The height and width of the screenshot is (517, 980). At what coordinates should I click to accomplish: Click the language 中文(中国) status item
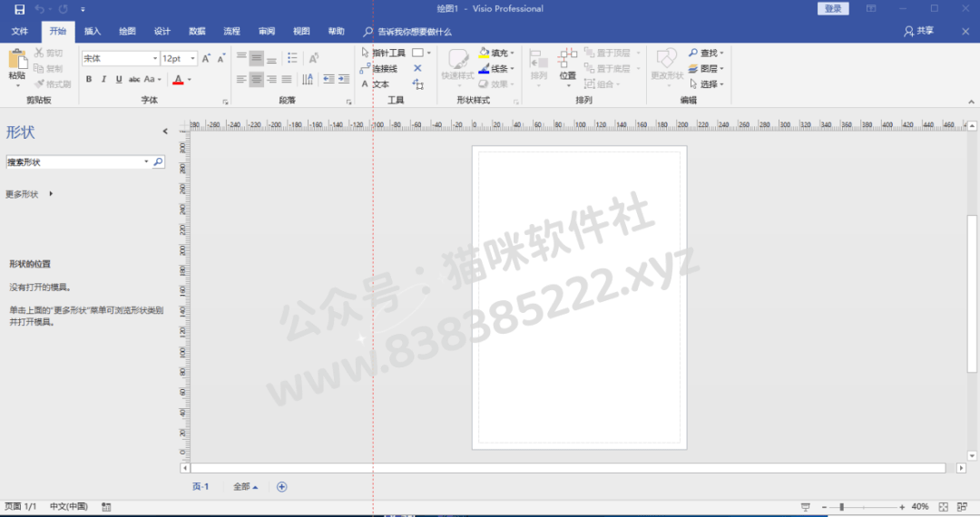click(x=69, y=507)
